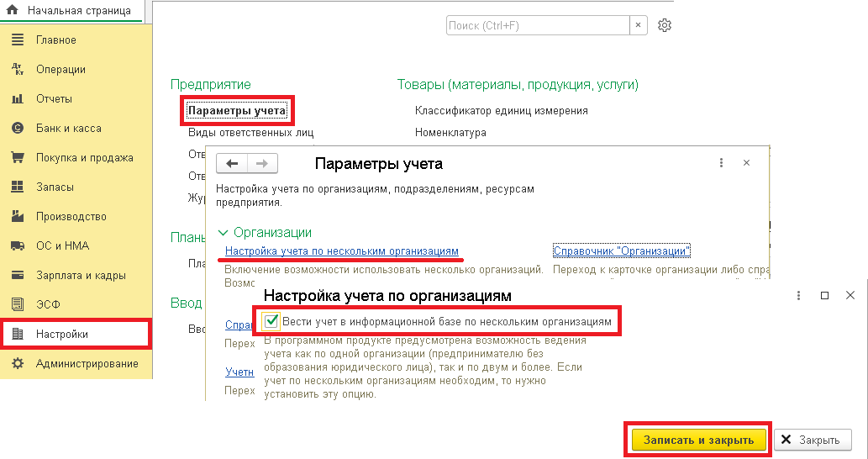Open the Справочник "Организации" link
This screenshot has width=868, height=459.
coord(622,251)
